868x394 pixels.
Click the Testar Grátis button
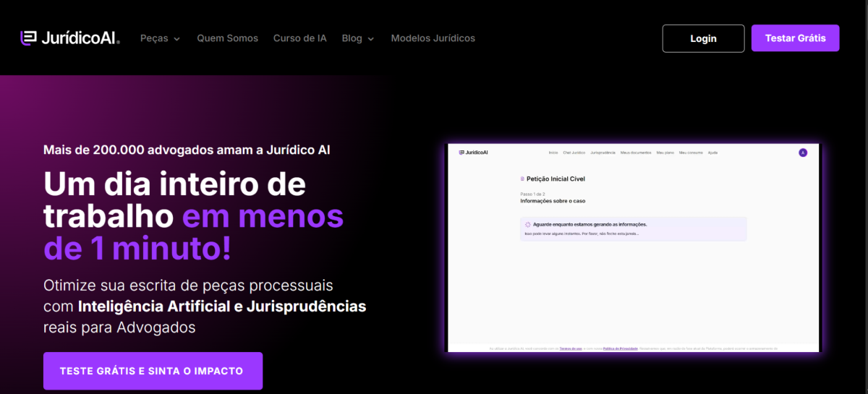point(796,38)
